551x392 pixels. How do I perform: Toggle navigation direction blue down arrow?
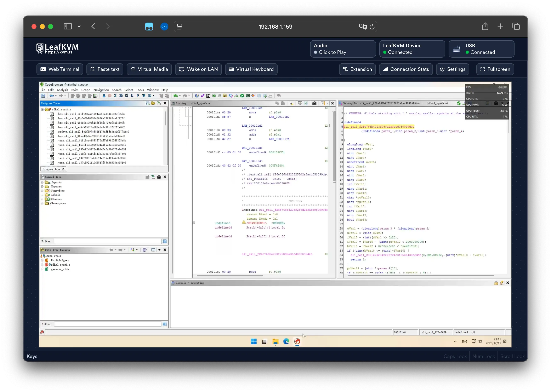pos(104,96)
